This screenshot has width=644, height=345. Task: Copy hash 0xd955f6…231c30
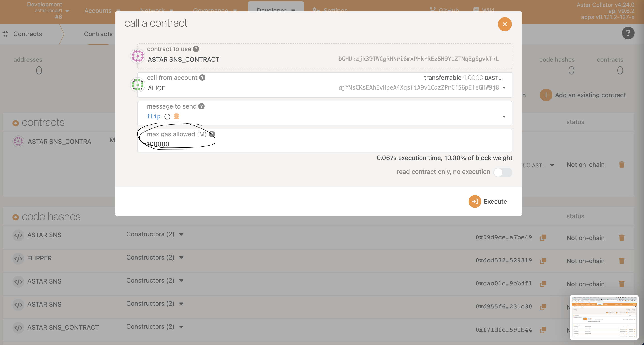[x=543, y=307]
